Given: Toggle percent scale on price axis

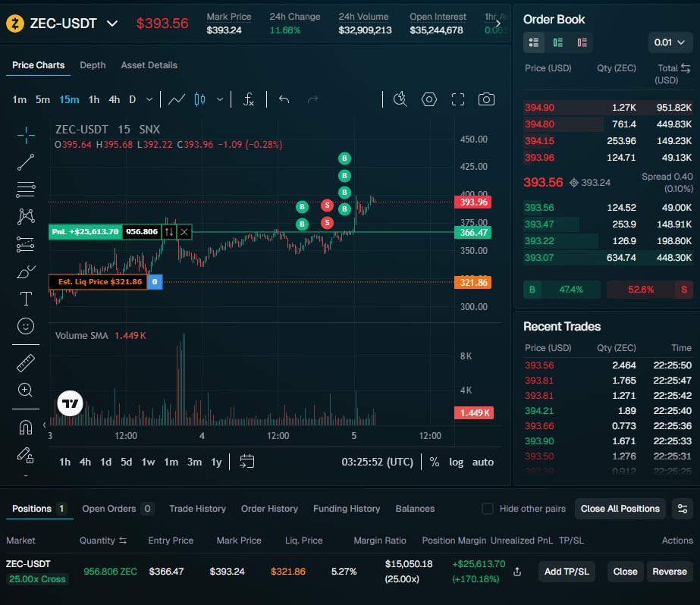Looking at the screenshot, I should coord(434,462).
